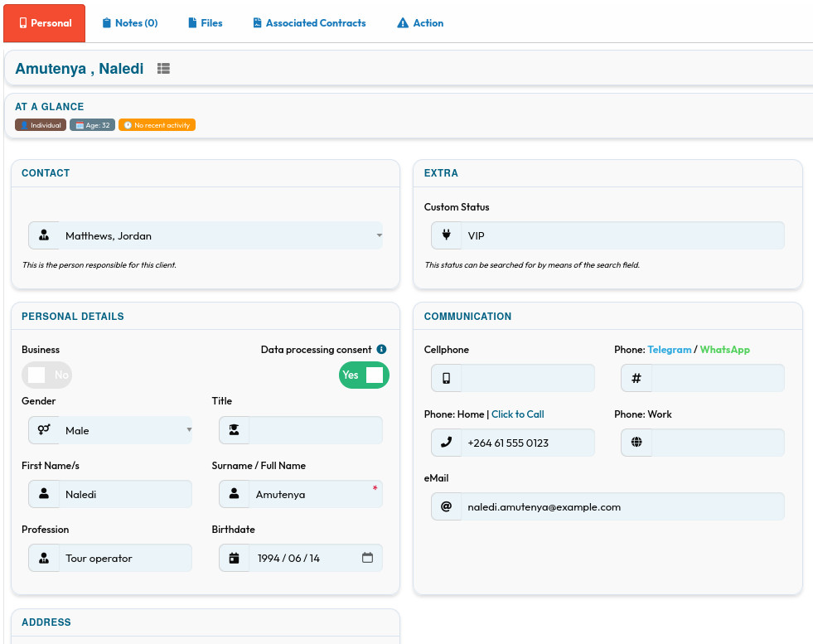Open the Notes (0) tab
The image size is (813, 644).
click(130, 23)
